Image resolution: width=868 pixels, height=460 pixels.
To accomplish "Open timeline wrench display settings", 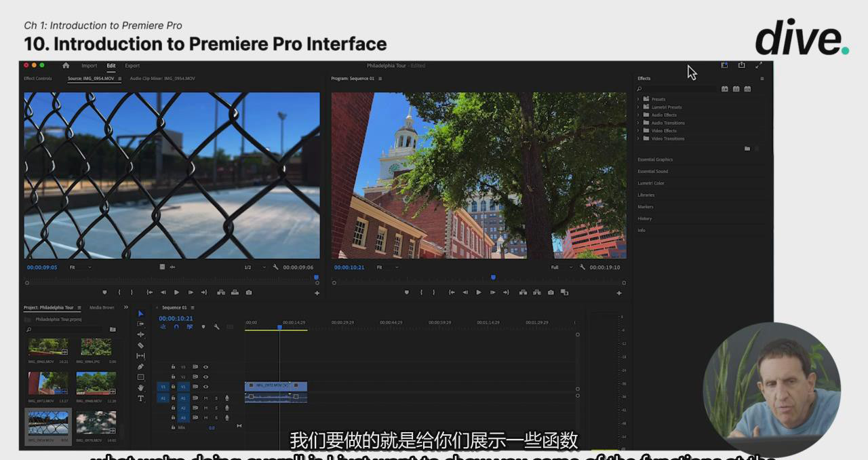I will (x=216, y=327).
